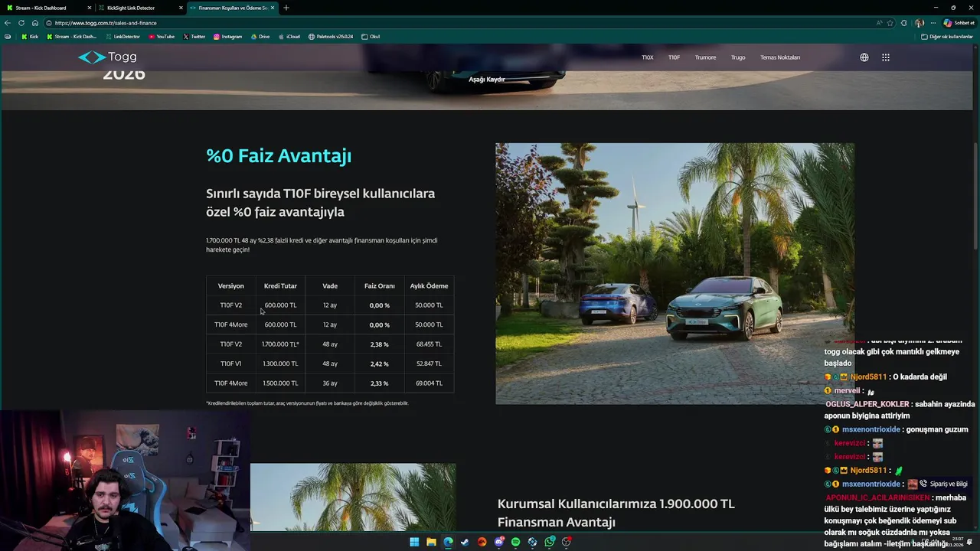
Task: Open Temas Noktaları menu item
Action: 780,57
